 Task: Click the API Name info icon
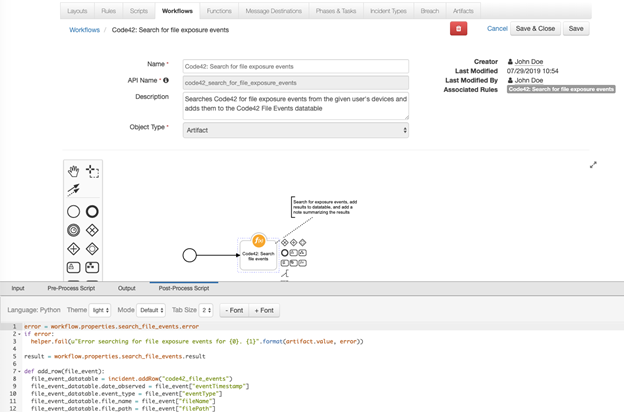click(x=166, y=80)
